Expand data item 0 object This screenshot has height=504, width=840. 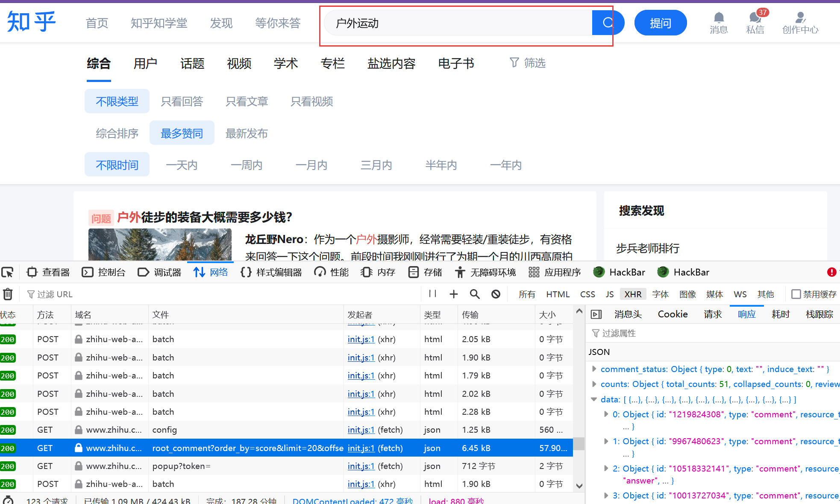click(x=606, y=414)
